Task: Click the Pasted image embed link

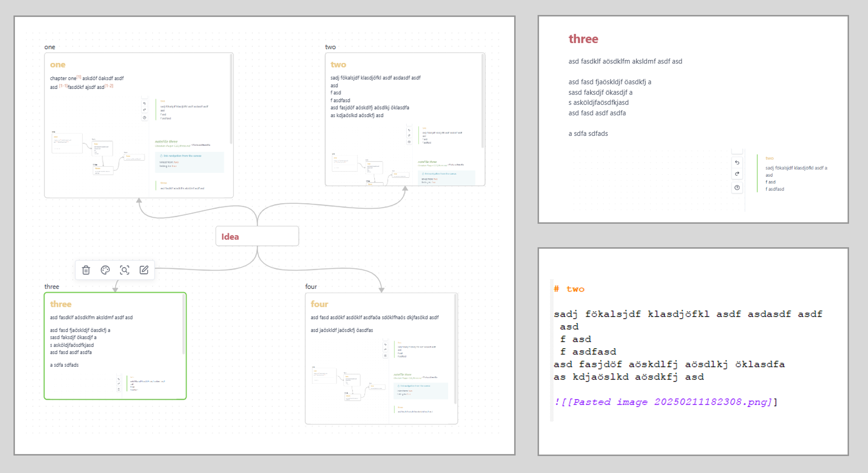Action: coord(665,402)
